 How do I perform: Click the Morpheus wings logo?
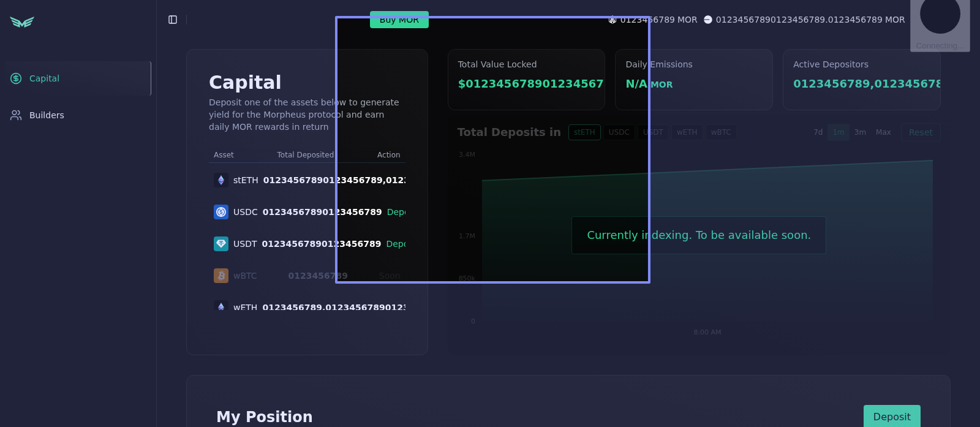coord(22,22)
